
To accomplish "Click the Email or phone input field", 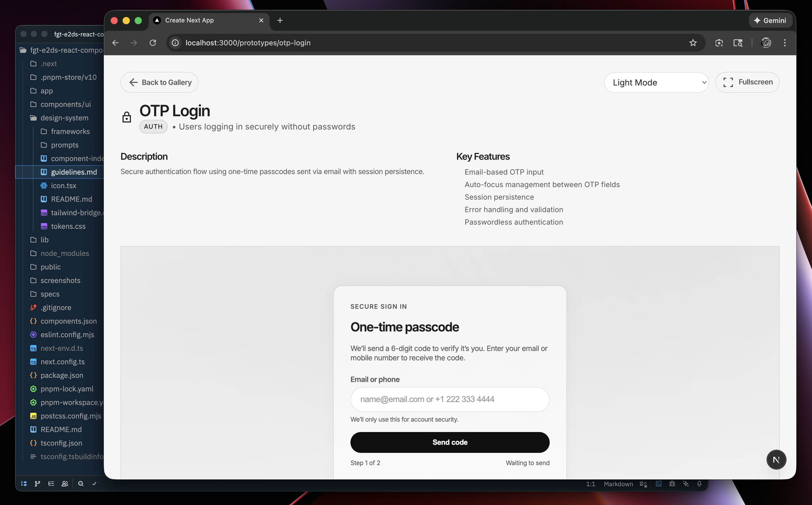I will tap(450, 399).
